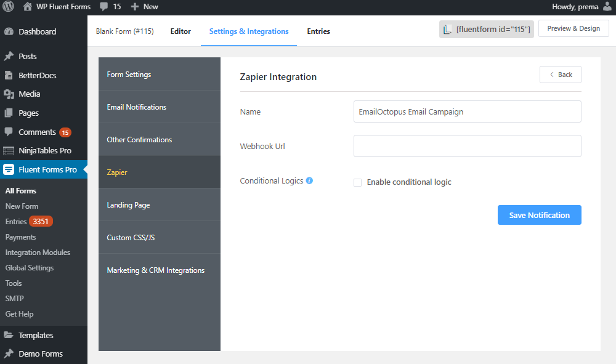
Task: Open the Payments submenu item
Action: [20, 237]
